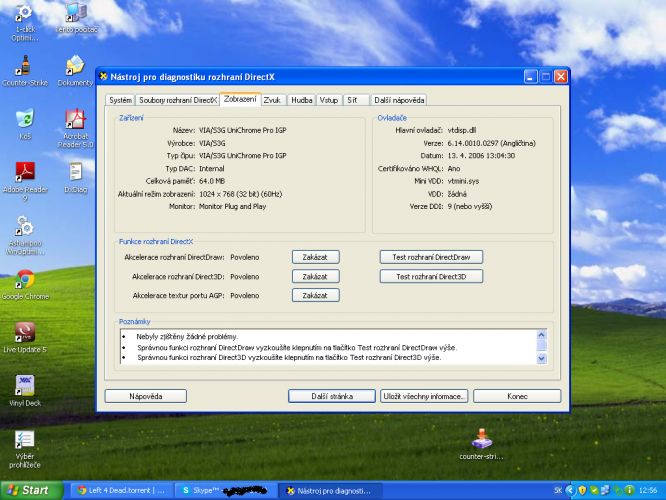666x500 pixels.
Task: Open Tento počítač desktop icon
Action: point(76,18)
